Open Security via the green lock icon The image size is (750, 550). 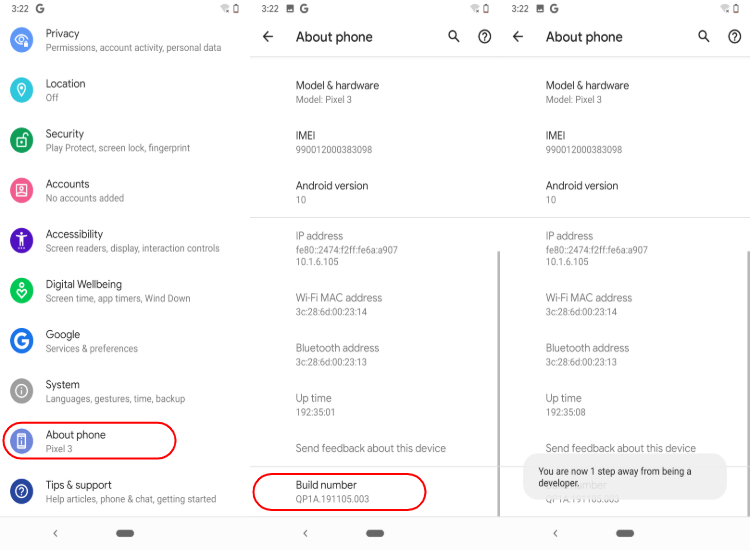(x=22, y=140)
